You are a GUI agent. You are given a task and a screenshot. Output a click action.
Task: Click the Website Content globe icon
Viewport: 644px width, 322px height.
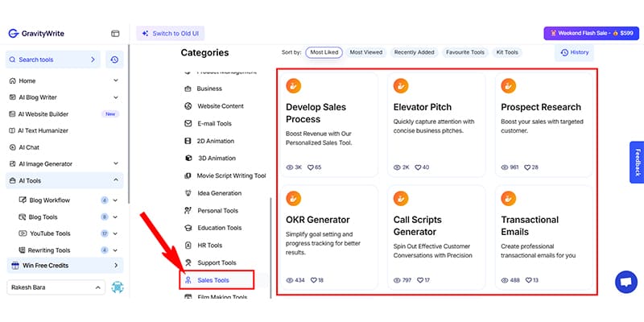(x=188, y=106)
